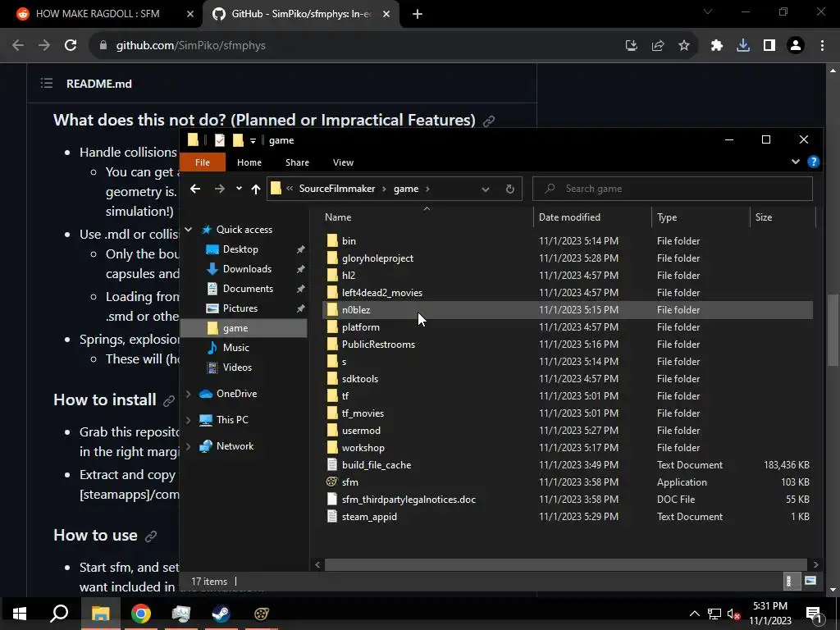The image size is (840, 630).
Task: Open the address bar history dropdown
Action: coord(486,189)
